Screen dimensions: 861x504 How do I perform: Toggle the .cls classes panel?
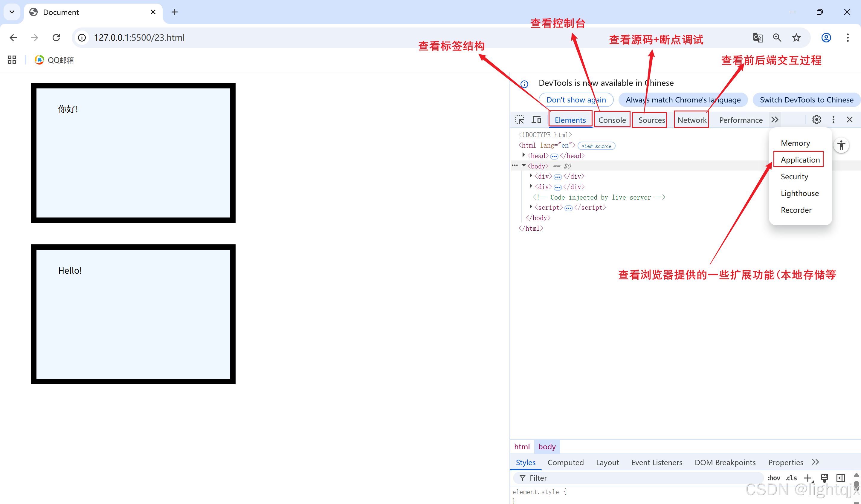point(791,478)
